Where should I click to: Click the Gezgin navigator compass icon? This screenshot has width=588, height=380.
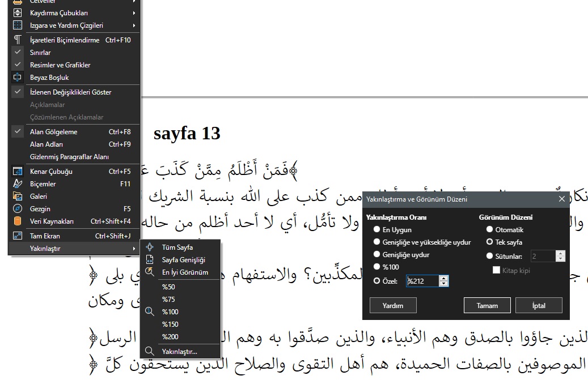click(x=17, y=208)
